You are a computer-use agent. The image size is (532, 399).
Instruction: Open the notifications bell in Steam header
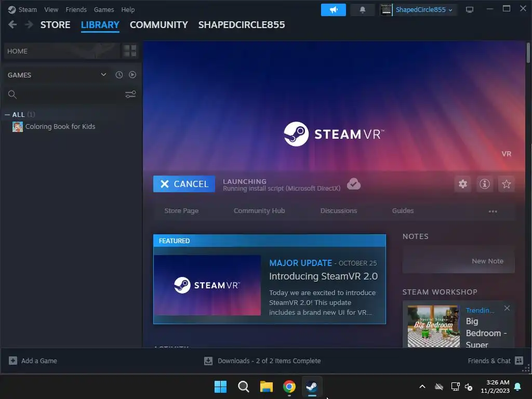(362, 10)
